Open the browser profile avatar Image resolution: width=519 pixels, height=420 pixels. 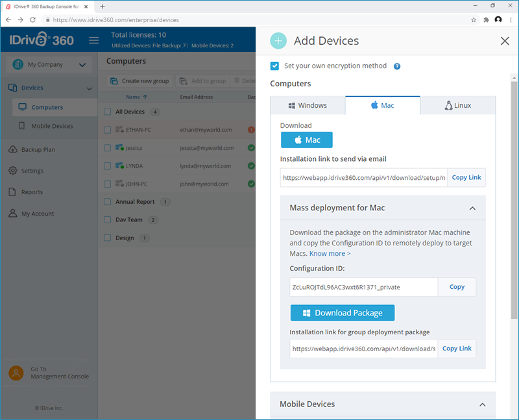tap(498, 20)
